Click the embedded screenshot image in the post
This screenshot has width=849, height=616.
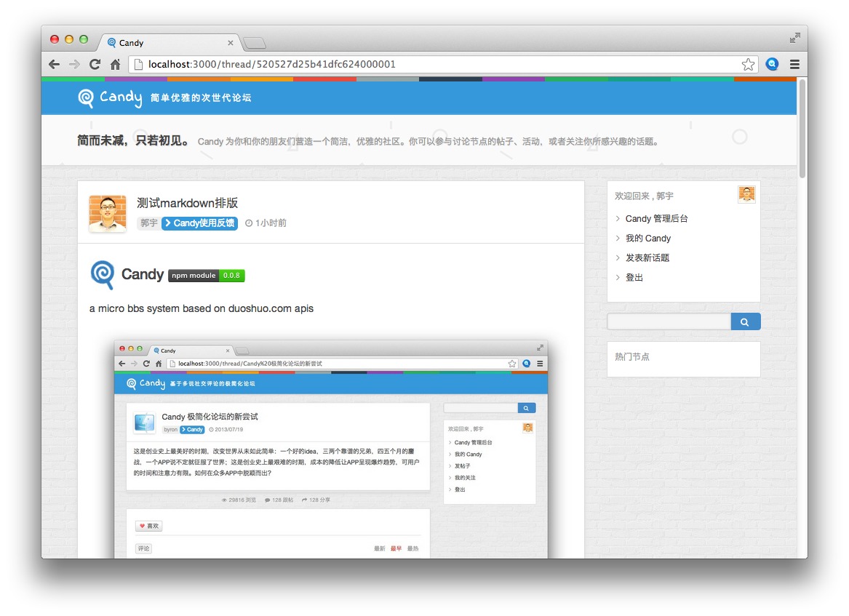(331, 449)
